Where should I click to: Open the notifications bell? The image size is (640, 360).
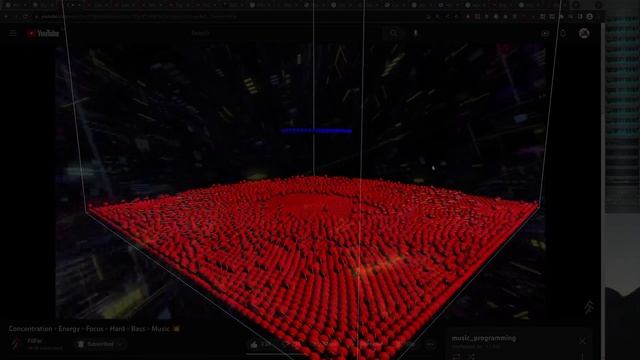(x=563, y=33)
